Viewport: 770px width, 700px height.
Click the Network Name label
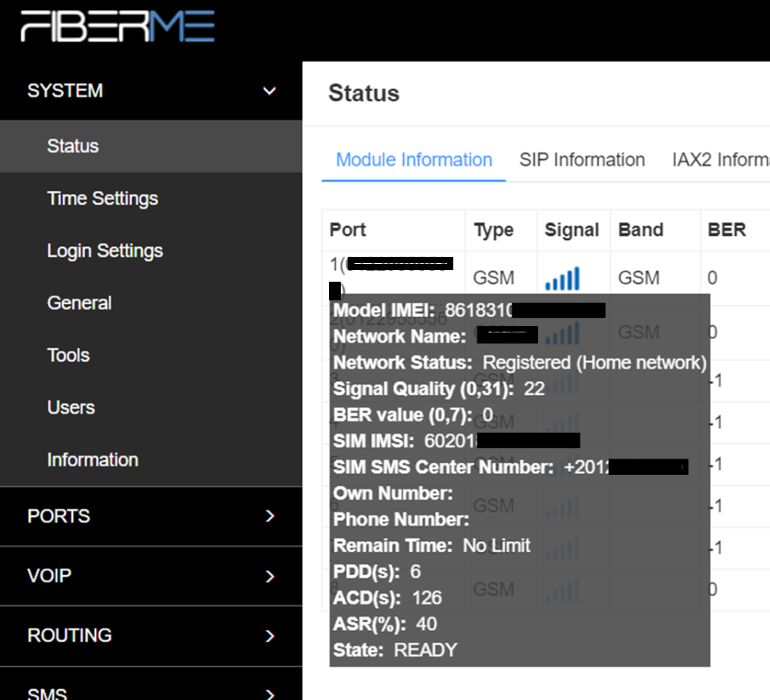tap(400, 336)
